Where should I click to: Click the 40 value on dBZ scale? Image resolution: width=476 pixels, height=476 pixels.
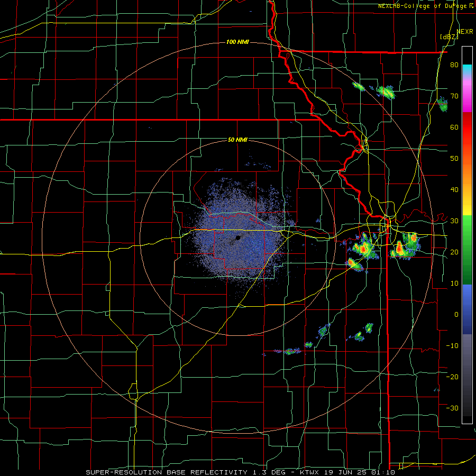click(454, 190)
